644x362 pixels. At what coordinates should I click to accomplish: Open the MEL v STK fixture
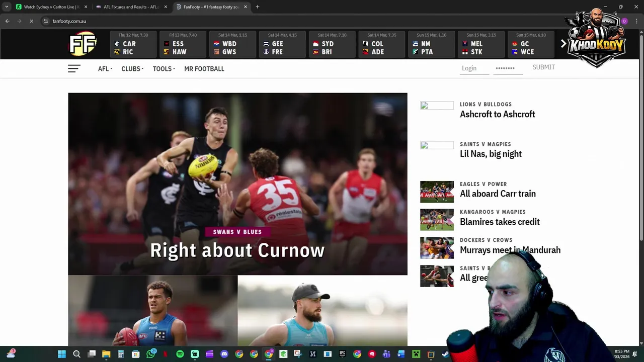point(481,44)
